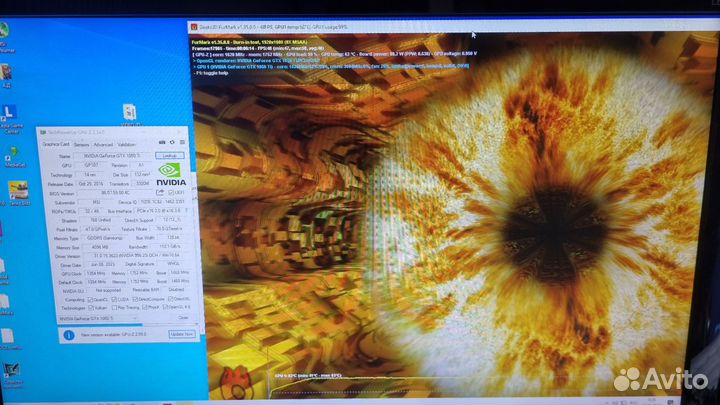Click the Lookup button
720x405 pixels.
170,156
